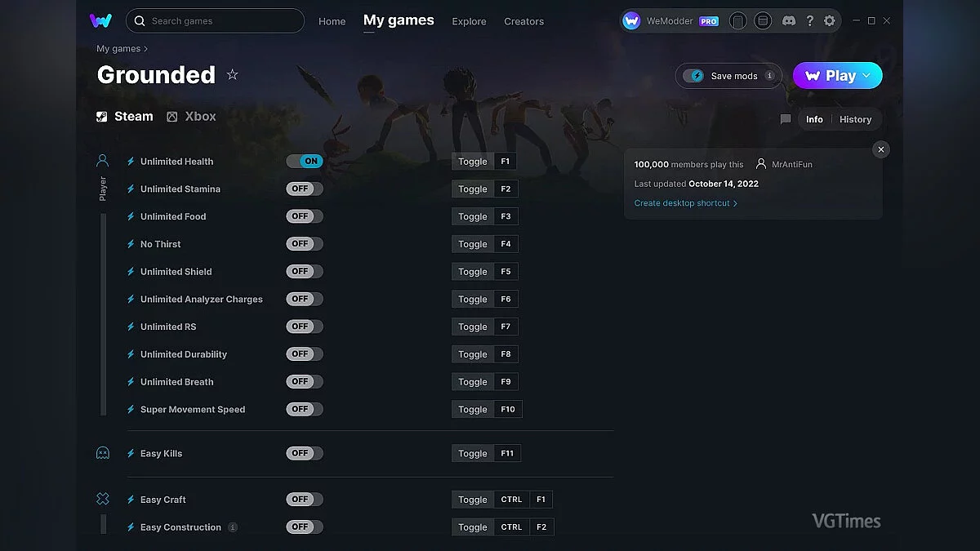This screenshot has width=980, height=551.
Task: Click Toggle button for Unlimited Breath
Action: 472,382
